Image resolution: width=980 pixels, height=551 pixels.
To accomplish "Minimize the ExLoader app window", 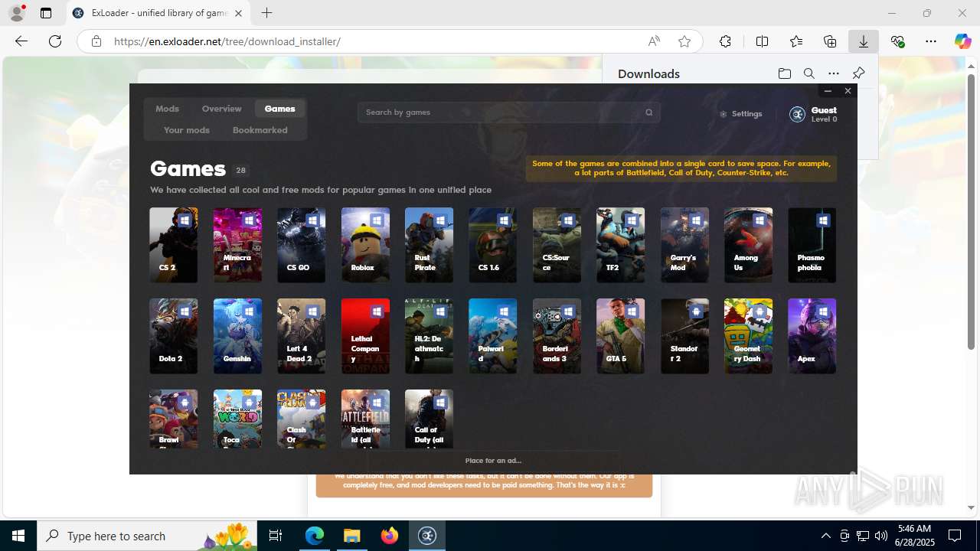I will (828, 91).
